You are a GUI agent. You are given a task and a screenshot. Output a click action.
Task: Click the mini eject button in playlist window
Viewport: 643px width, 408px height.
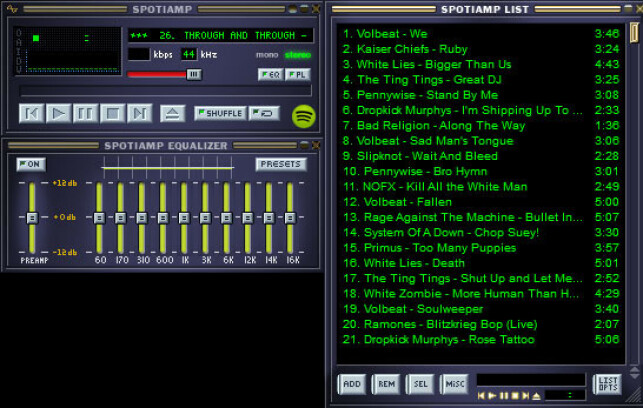pyautogui.click(x=536, y=396)
